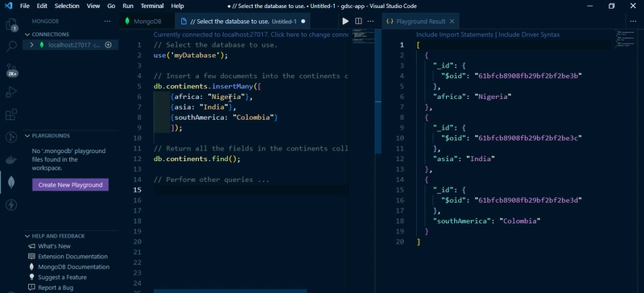The height and width of the screenshot is (293, 644).
Task: Collapse the HELP AND FEEDBACK section
Action: point(27,236)
